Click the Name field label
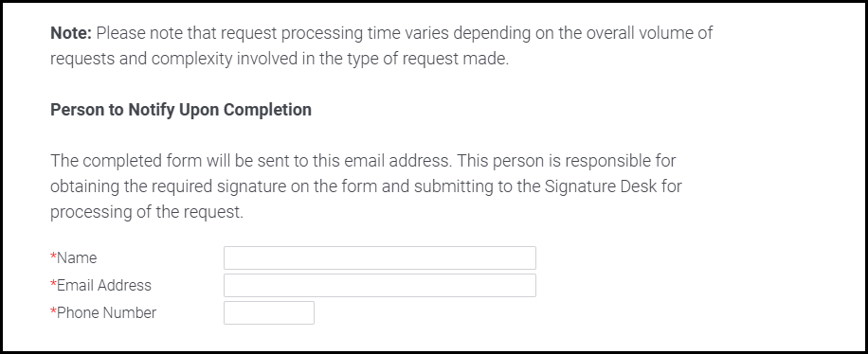The image size is (868, 354). 77,257
